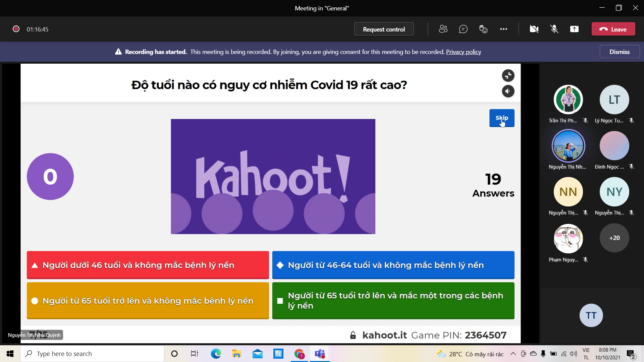
Task: Click the recording indicator icon
Action: click(16, 29)
